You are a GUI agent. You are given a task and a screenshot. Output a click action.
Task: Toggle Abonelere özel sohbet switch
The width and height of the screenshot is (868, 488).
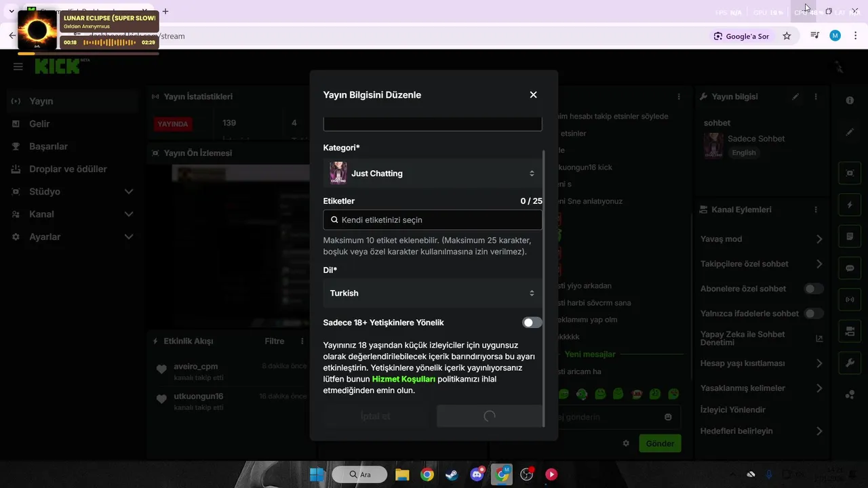point(813,289)
